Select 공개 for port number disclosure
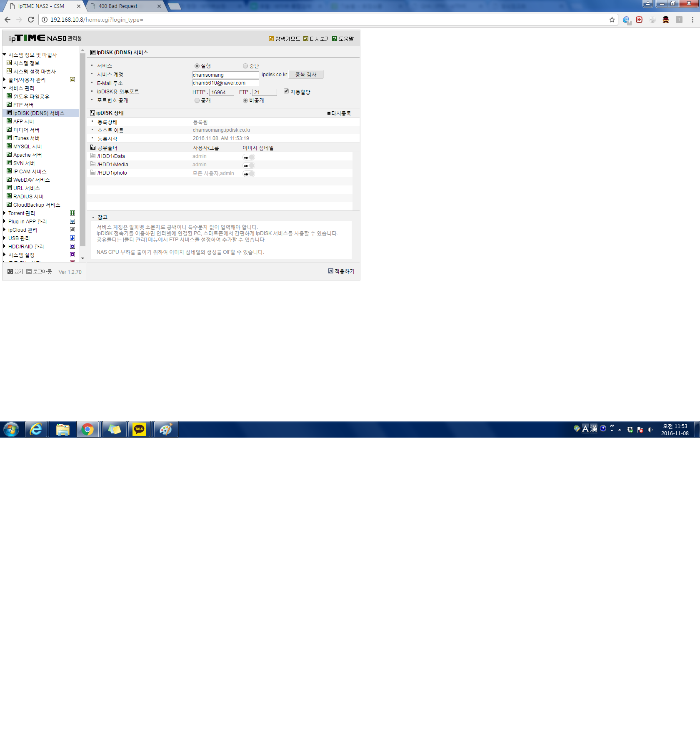The width and height of the screenshot is (700, 731). (x=197, y=100)
